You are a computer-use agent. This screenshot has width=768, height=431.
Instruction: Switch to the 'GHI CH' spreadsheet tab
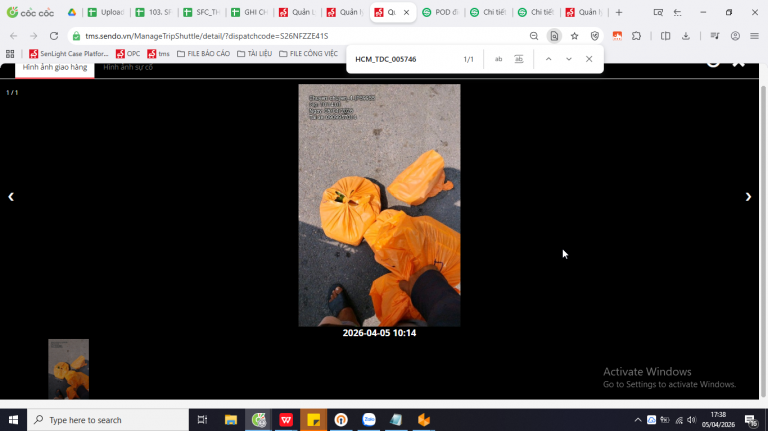click(250, 12)
